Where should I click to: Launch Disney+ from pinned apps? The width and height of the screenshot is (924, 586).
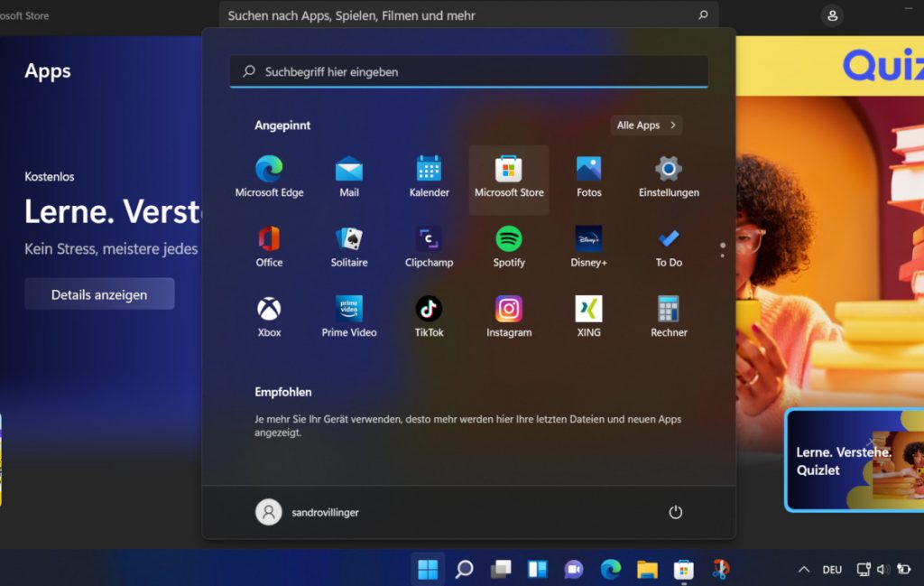coord(588,247)
